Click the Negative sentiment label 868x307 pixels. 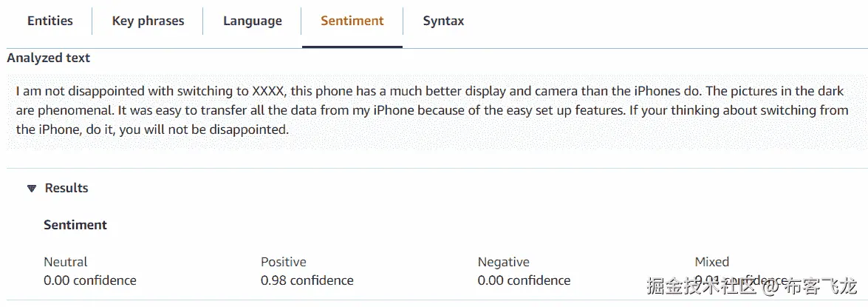pyautogui.click(x=504, y=262)
